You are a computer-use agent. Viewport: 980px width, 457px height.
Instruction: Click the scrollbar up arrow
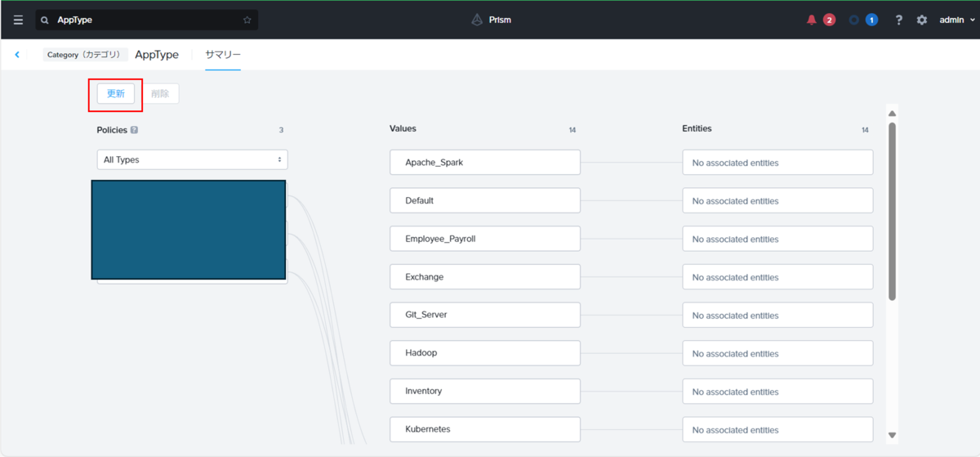tap(892, 114)
